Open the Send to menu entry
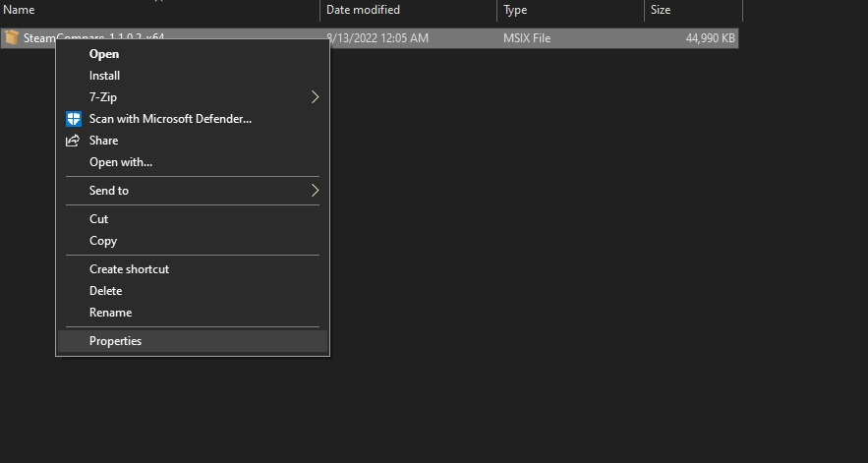 click(193, 191)
